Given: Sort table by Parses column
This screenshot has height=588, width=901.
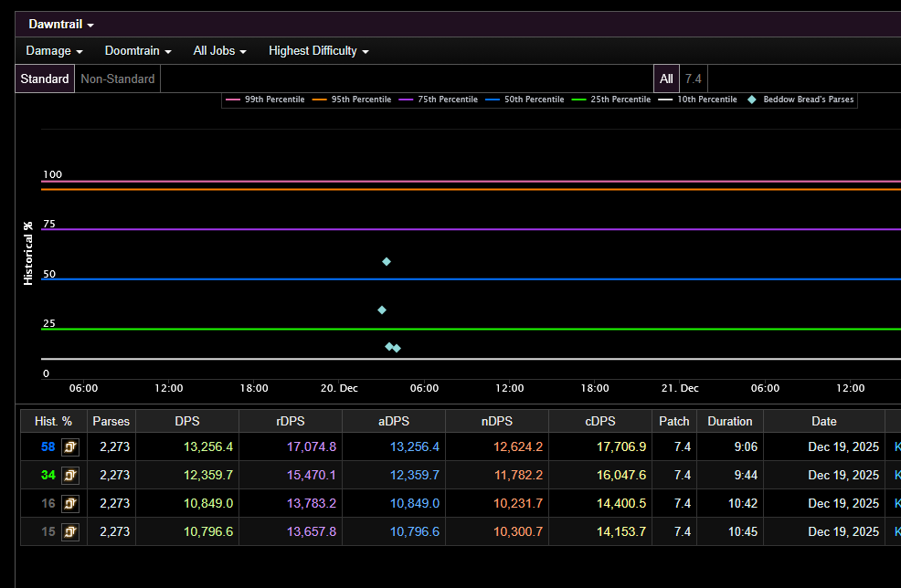Looking at the screenshot, I should pos(111,421).
